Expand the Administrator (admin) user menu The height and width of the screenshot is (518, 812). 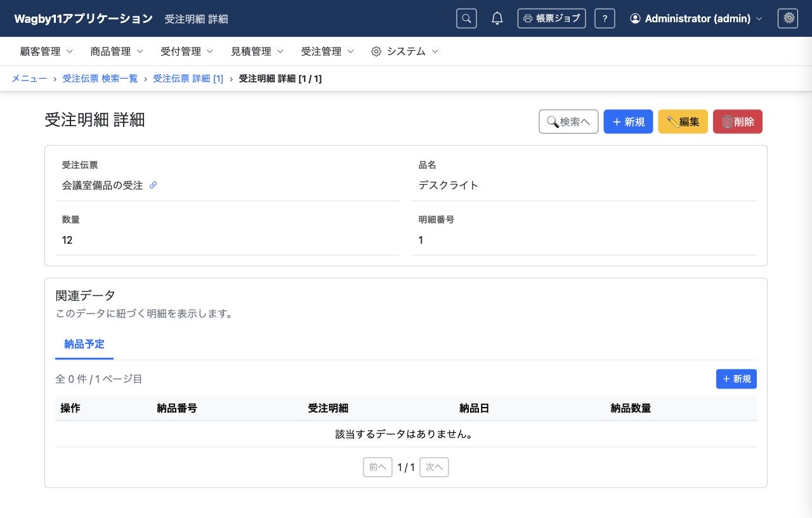(696, 18)
